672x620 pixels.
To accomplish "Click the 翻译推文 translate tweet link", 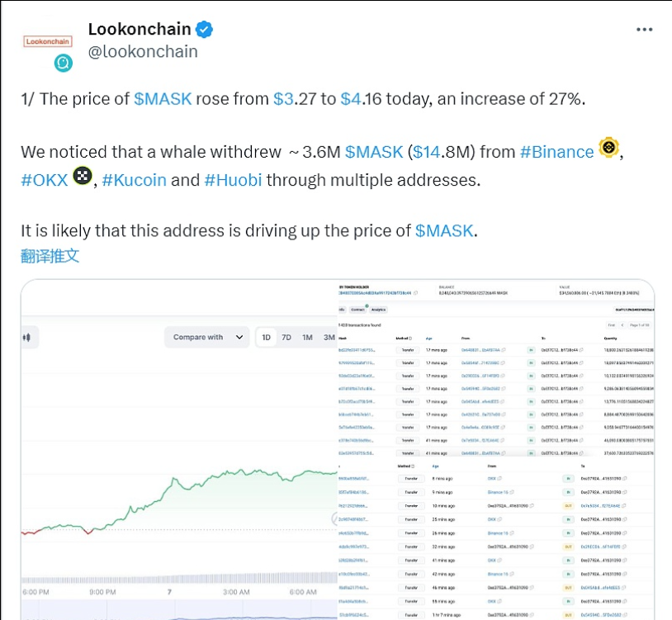I will click(x=50, y=255).
